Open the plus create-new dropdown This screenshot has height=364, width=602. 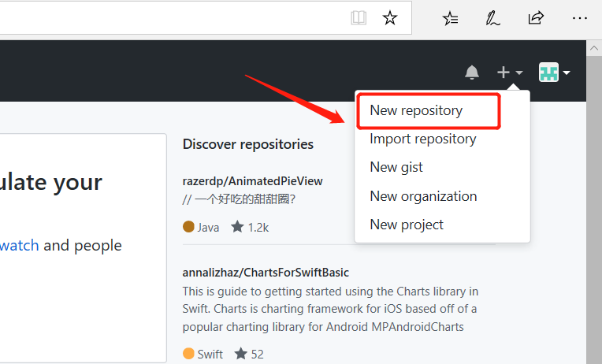pos(510,72)
